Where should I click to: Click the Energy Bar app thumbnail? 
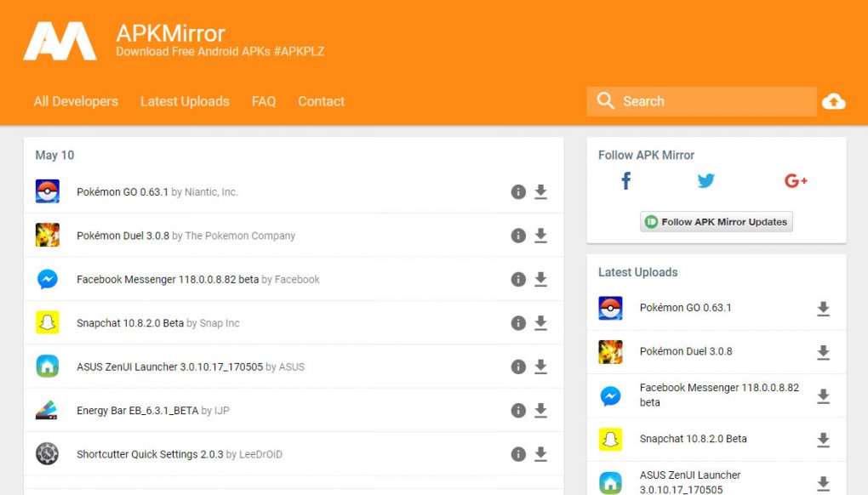click(48, 410)
